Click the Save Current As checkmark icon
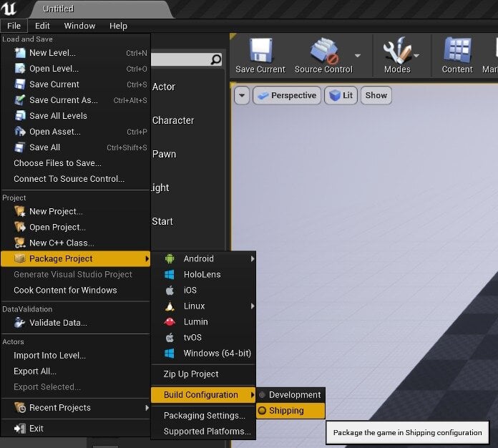 tap(20, 100)
